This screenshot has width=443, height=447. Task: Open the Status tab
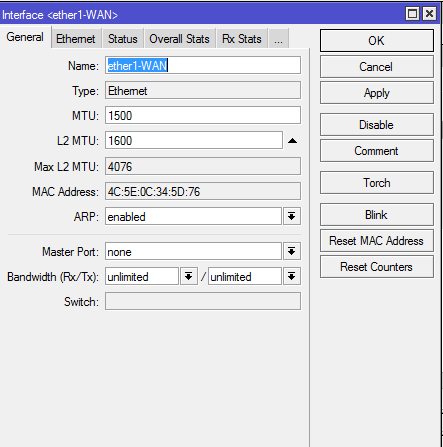pyautogui.click(x=123, y=39)
